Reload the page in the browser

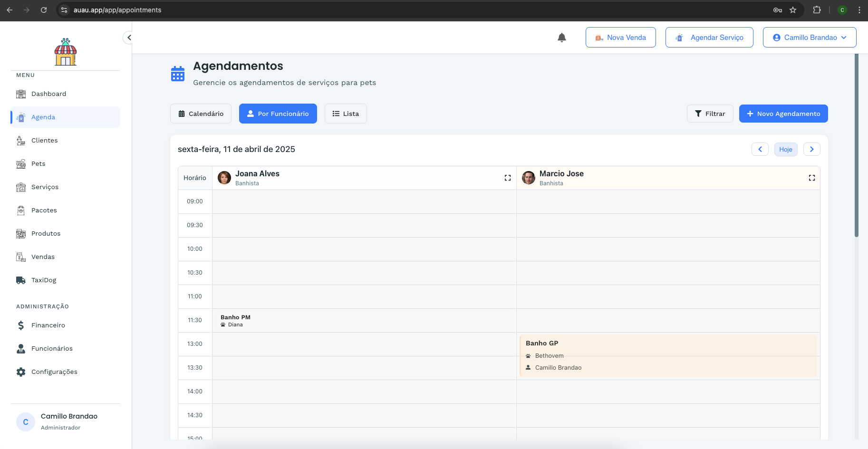pyautogui.click(x=44, y=10)
